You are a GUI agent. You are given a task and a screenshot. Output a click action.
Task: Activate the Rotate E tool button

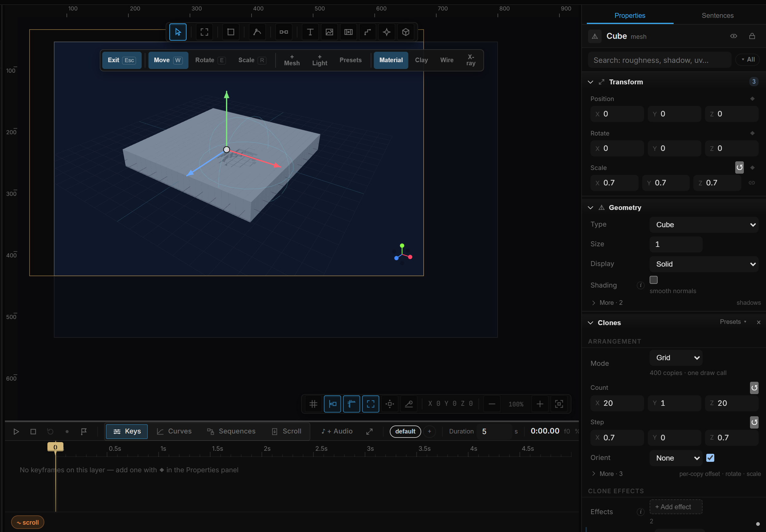pyautogui.click(x=210, y=60)
